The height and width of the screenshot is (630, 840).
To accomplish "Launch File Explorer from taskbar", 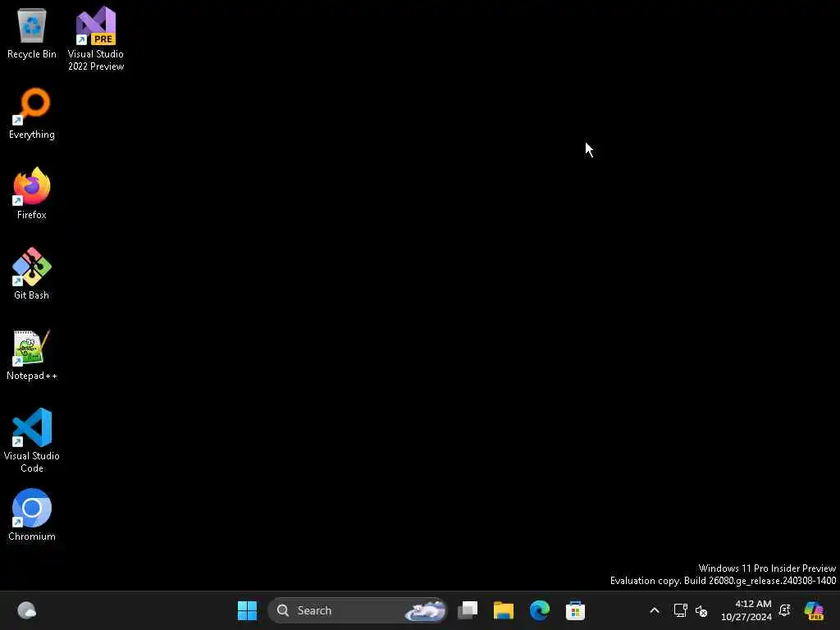I will point(504,610).
